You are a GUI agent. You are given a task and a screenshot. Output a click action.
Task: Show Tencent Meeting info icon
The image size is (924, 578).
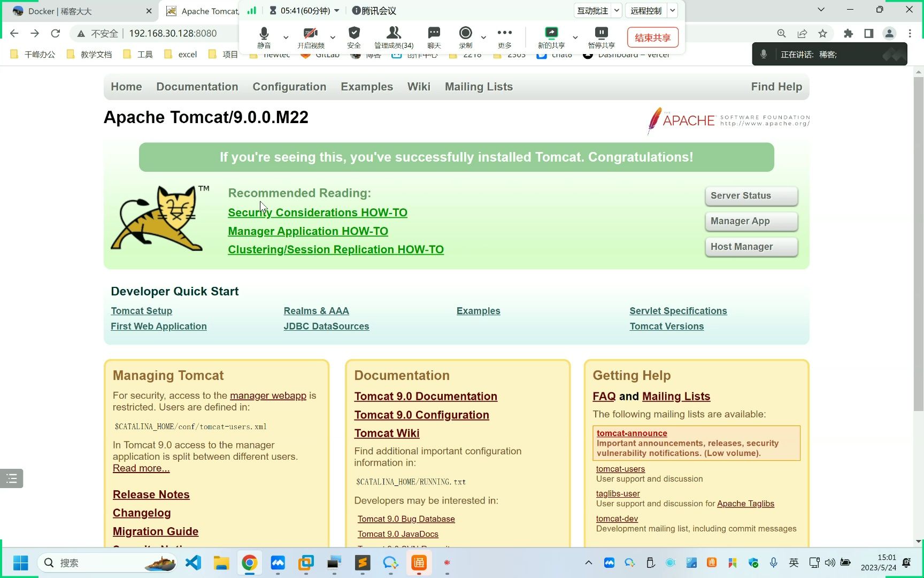click(x=356, y=11)
